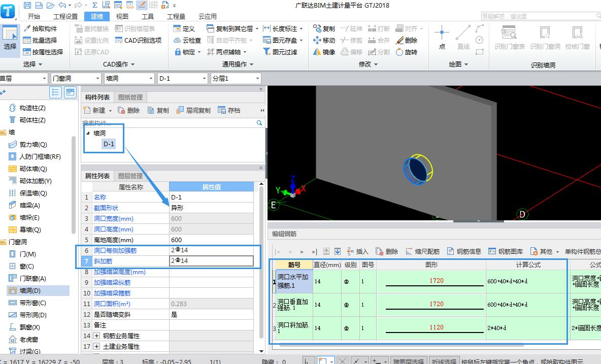Viewport: 601px width, 364px height.
Task: Click the 斜加筋 value field
Action: 211,261
